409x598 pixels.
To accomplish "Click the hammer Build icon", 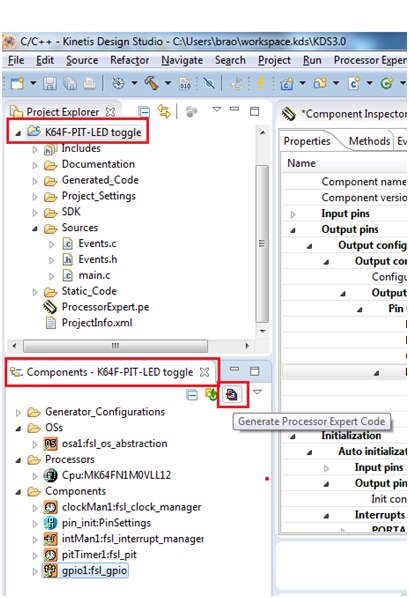I will pos(151,83).
